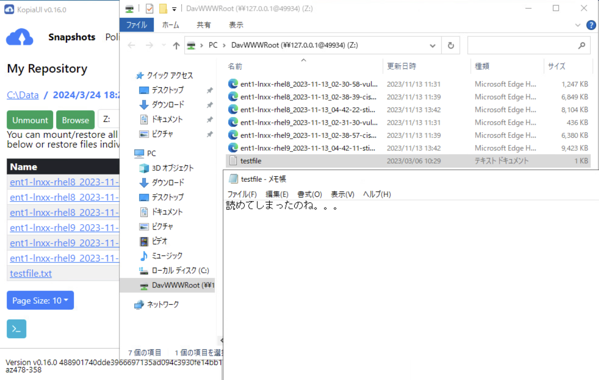Switch to Snapshots tab in KopiaUI
The width and height of the screenshot is (599, 380).
click(72, 37)
